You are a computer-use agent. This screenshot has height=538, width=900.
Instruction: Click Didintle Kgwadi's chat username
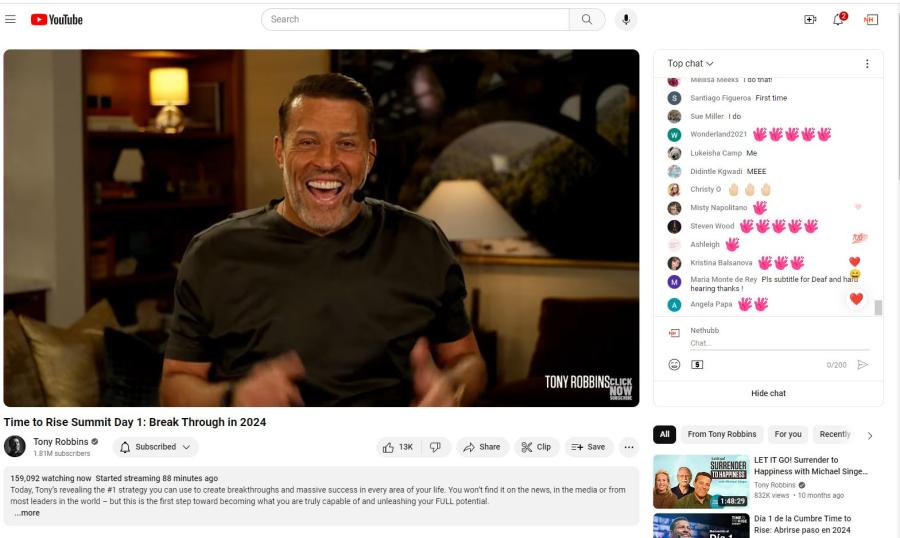point(716,172)
